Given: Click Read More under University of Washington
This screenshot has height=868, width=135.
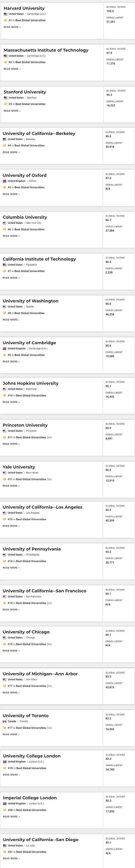Looking at the screenshot, I should [x=11, y=320].
